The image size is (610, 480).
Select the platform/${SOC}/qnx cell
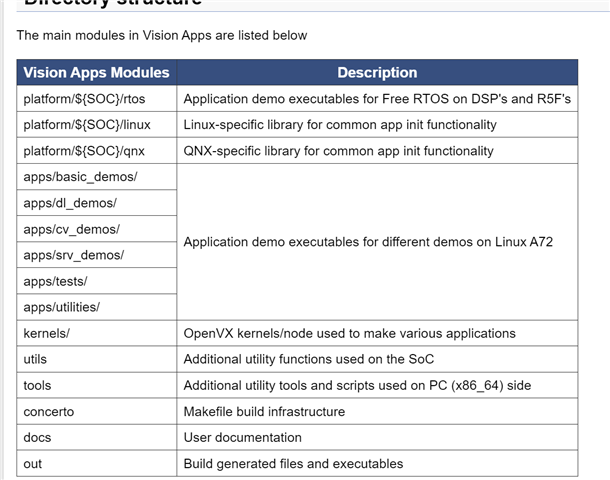point(96,151)
